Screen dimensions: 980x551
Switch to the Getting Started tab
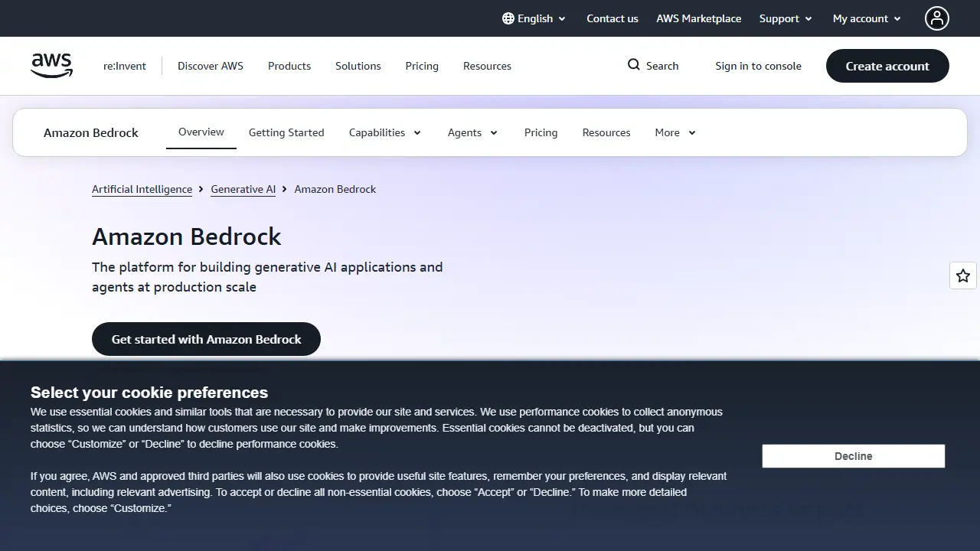[x=286, y=132]
